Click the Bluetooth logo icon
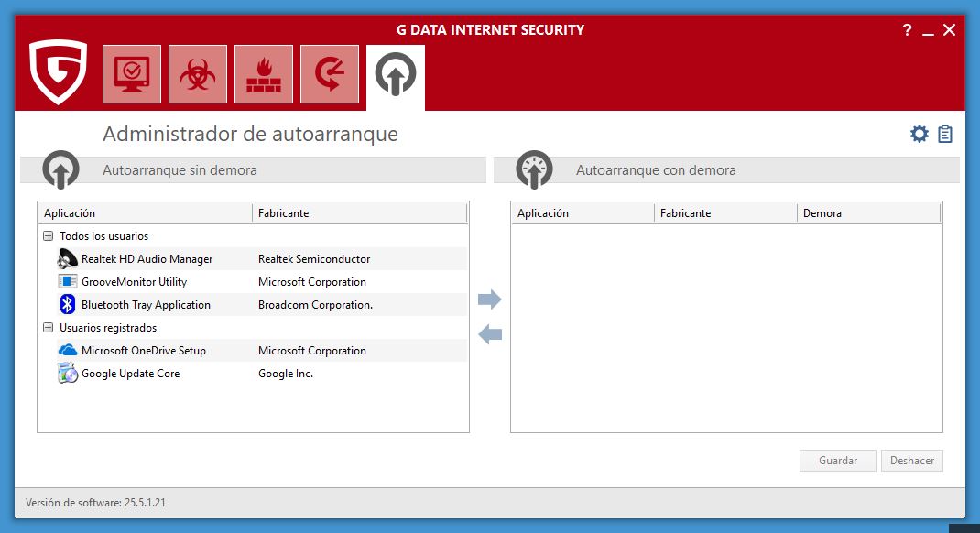Image resolution: width=980 pixels, height=533 pixels. [x=67, y=304]
